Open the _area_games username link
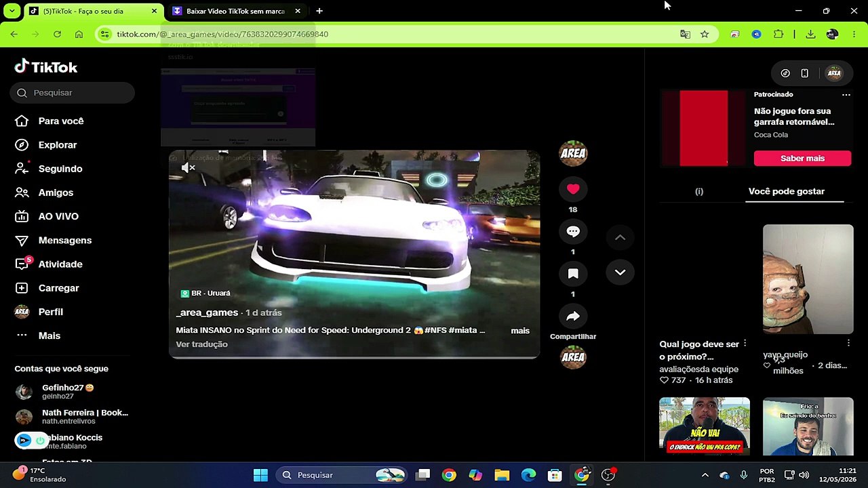The image size is (868, 488). pos(207,312)
